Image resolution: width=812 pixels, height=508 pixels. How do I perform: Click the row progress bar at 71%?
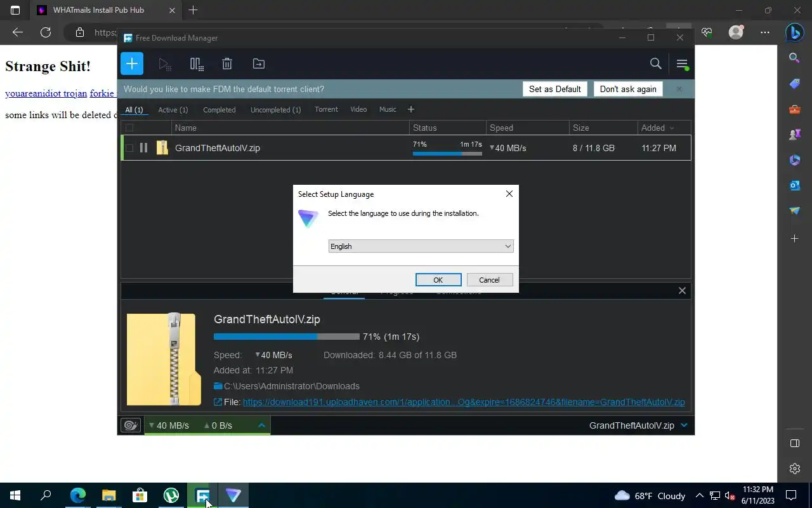(447, 153)
